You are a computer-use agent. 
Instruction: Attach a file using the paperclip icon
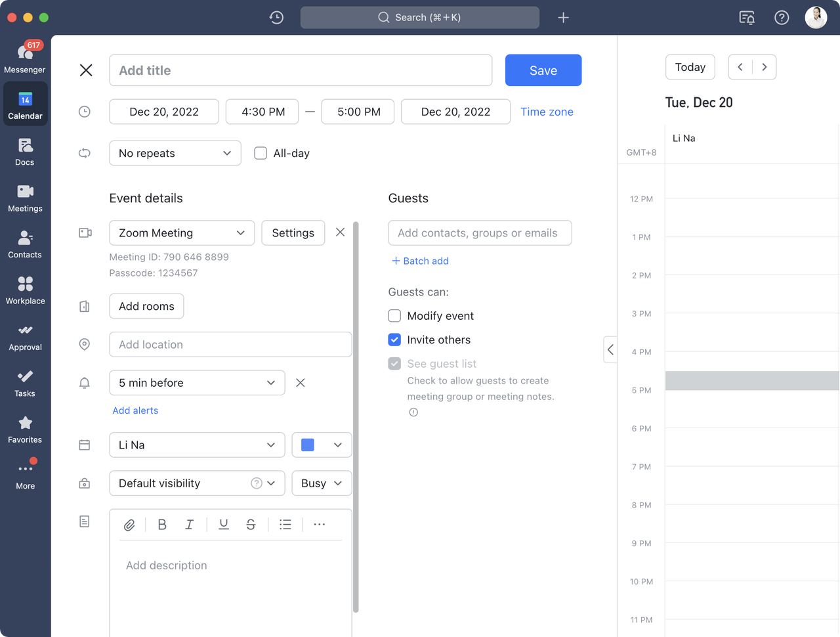tap(129, 525)
